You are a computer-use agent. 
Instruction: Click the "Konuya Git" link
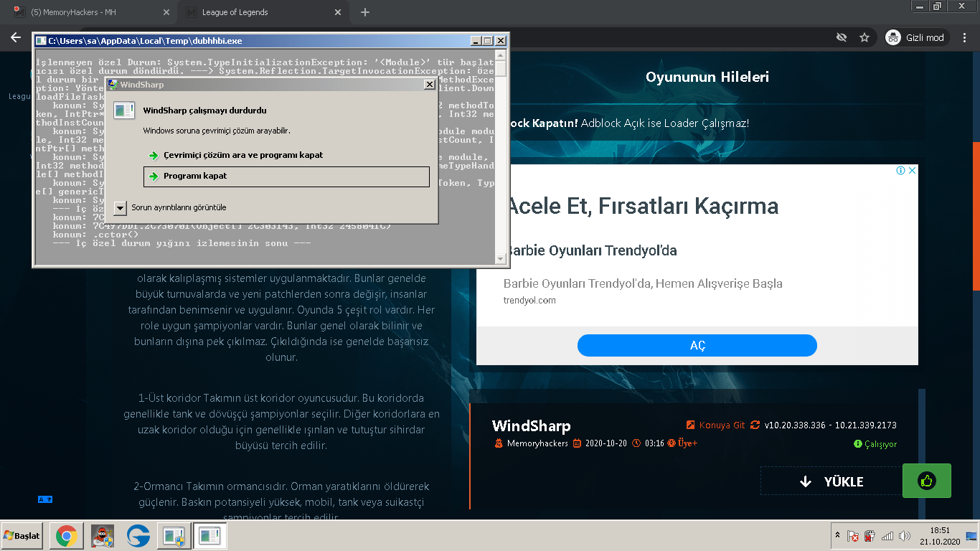tap(722, 425)
